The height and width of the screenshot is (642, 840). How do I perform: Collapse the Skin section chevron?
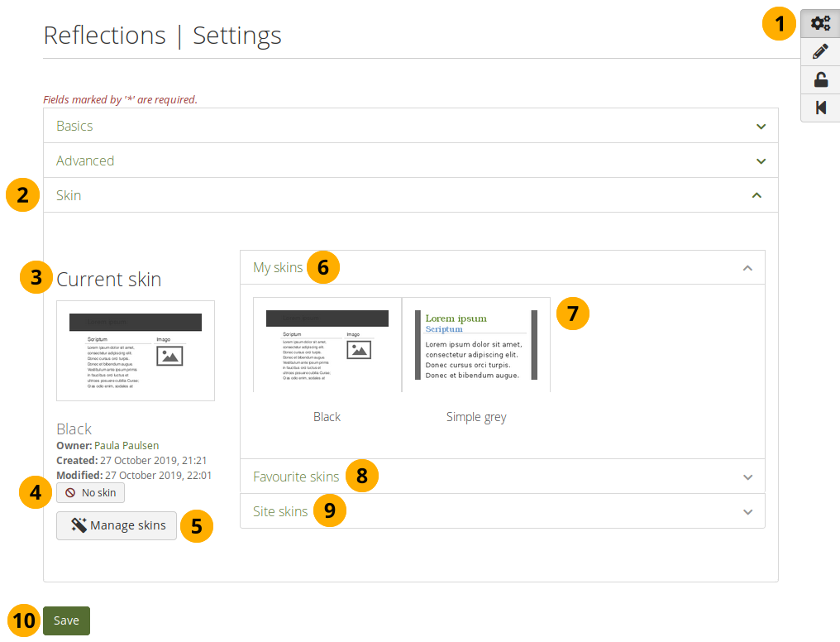coord(756,196)
